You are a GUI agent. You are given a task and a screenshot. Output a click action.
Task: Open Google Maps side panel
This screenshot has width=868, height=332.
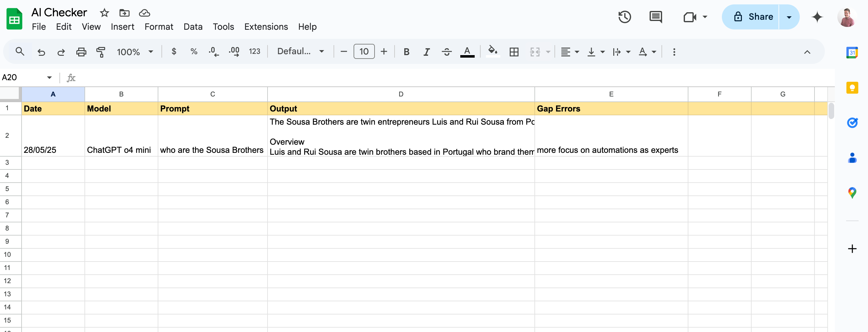coord(852,193)
